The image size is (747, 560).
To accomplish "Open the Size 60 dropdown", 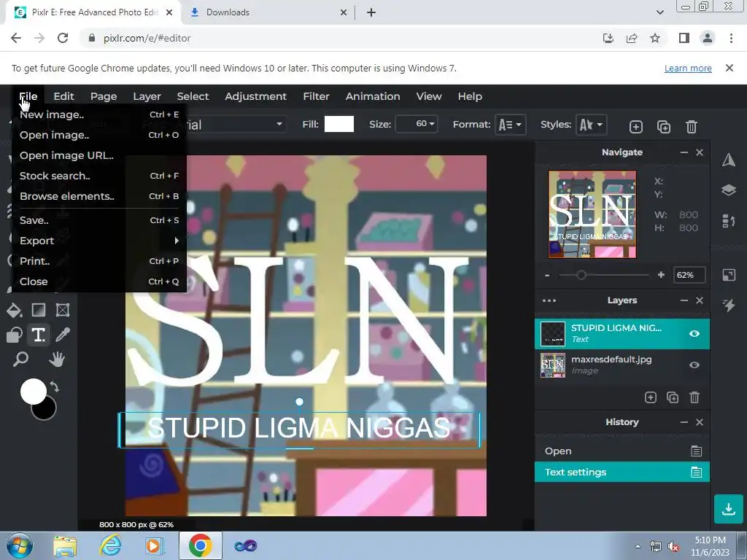I will 417,124.
